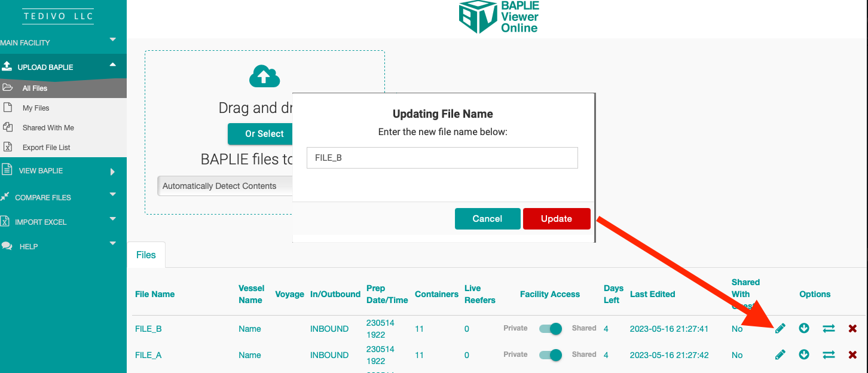Image resolution: width=868 pixels, height=373 pixels.
Task: Click the download icon for FILE_A
Action: point(804,355)
